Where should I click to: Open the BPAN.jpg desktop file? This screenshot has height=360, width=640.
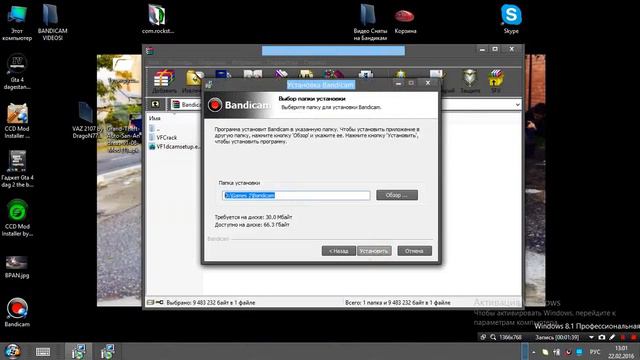17,267
